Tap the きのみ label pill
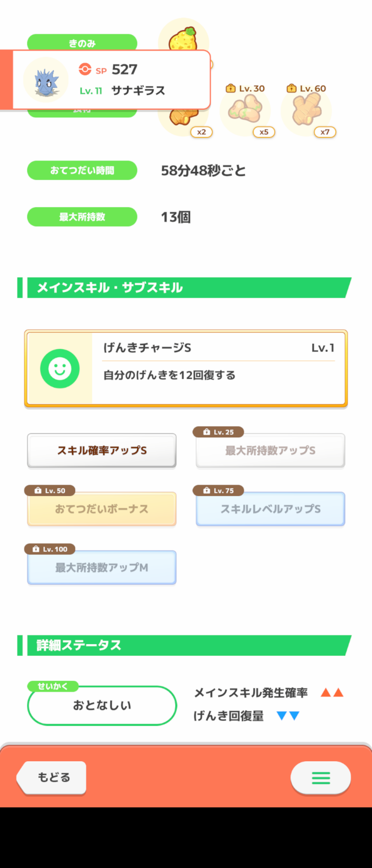Image resolution: width=372 pixels, height=868 pixels. coord(82,43)
